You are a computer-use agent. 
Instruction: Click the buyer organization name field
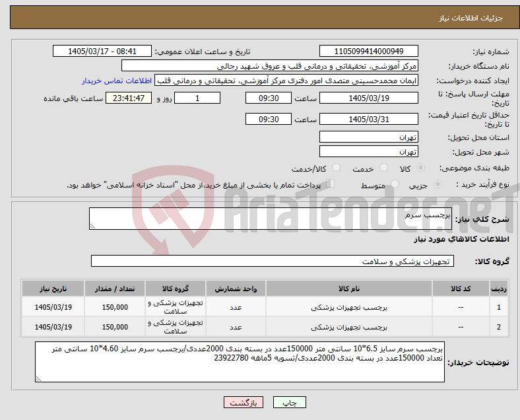pos(270,65)
